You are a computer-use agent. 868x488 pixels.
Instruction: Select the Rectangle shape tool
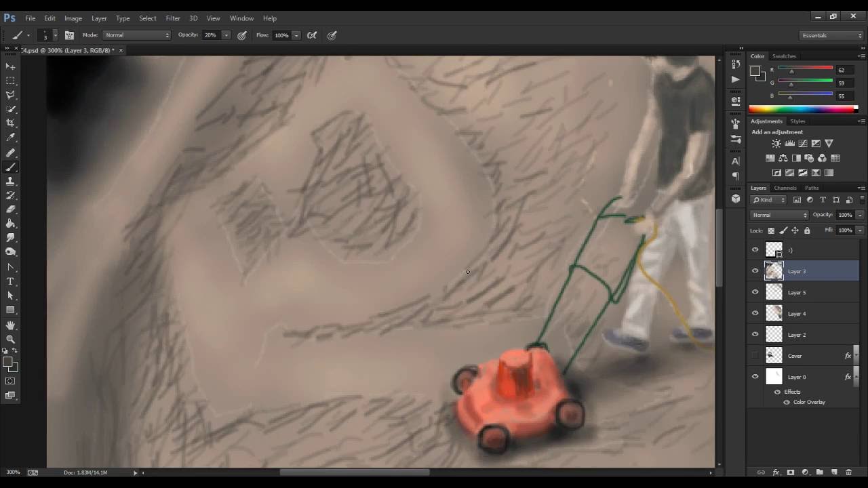(11, 310)
